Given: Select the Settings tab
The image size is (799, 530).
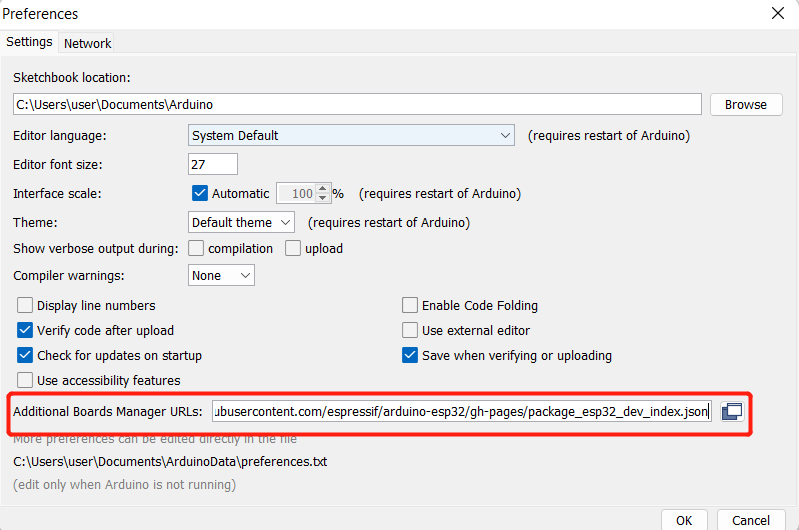Looking at the screenshot, I should click(x=29, y=42).
